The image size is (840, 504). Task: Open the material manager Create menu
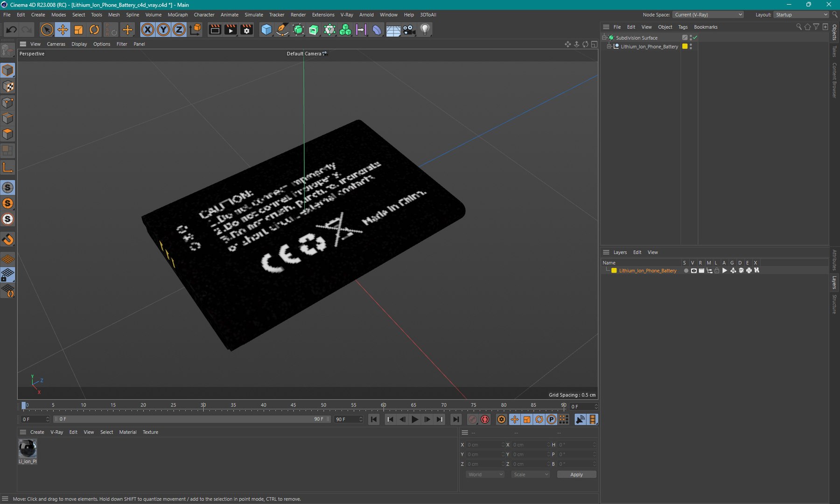[x=37, y=432]
